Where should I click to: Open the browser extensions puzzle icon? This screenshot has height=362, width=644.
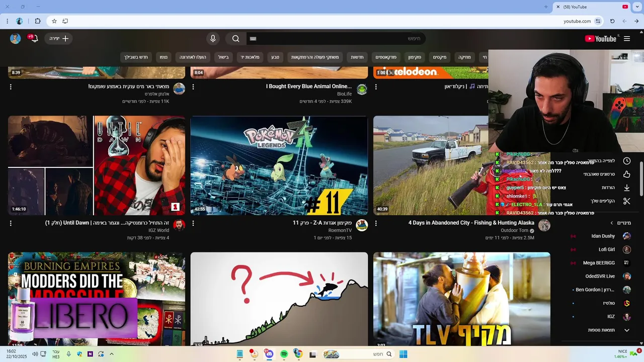[38, 21]
